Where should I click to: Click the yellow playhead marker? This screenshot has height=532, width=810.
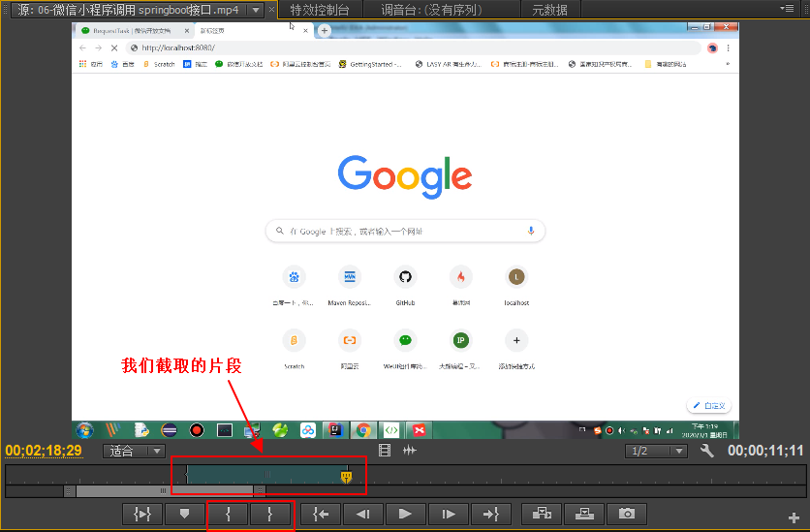[346, 476]
